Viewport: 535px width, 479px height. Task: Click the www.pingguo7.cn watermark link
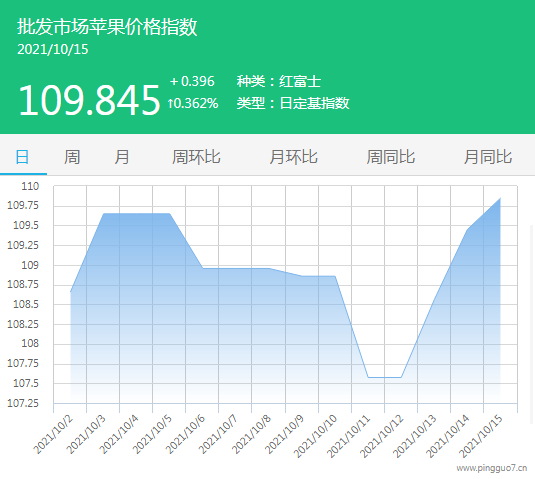(x=492, y=468)
